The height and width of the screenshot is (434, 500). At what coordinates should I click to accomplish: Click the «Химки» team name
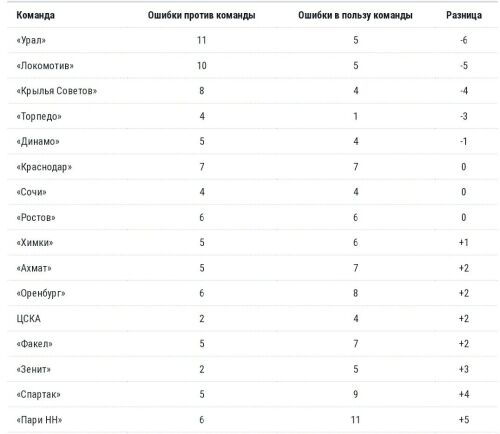(35, 243)
